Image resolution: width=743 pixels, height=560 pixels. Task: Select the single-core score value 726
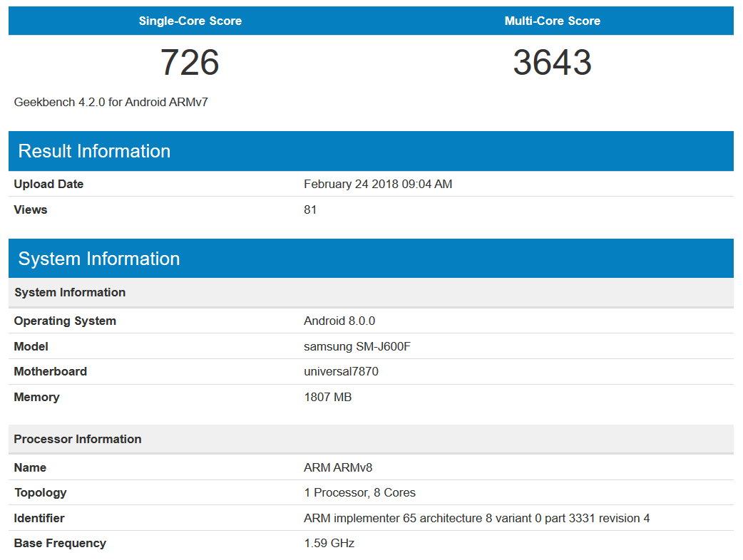tap(190, 63)
